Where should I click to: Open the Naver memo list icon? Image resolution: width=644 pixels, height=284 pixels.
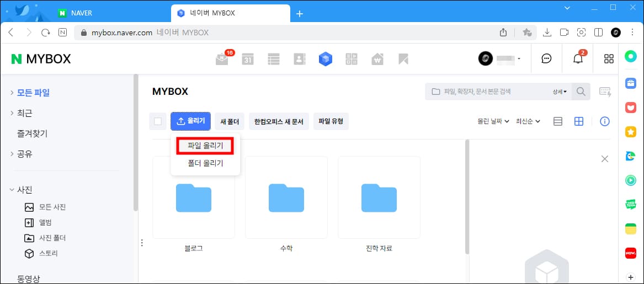[274, 59]
